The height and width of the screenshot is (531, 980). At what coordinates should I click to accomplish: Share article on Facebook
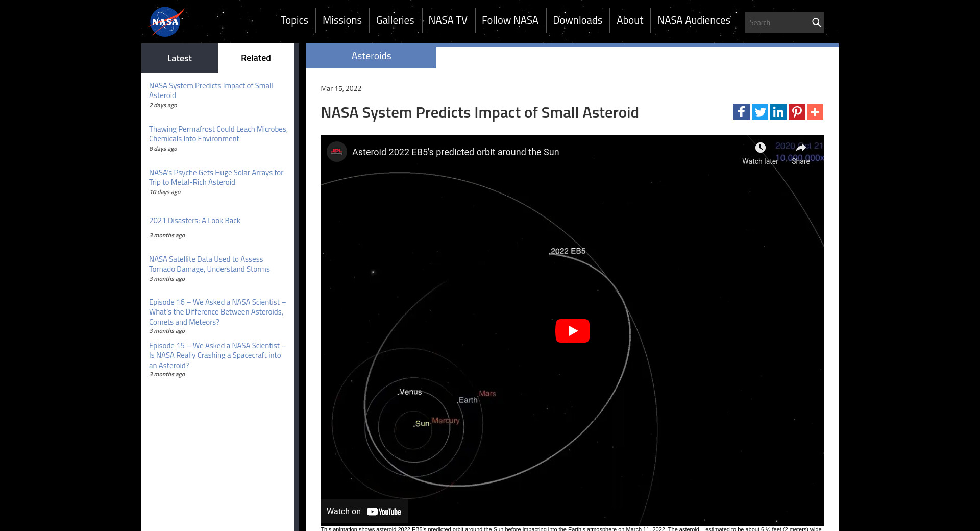click(741, 112)
